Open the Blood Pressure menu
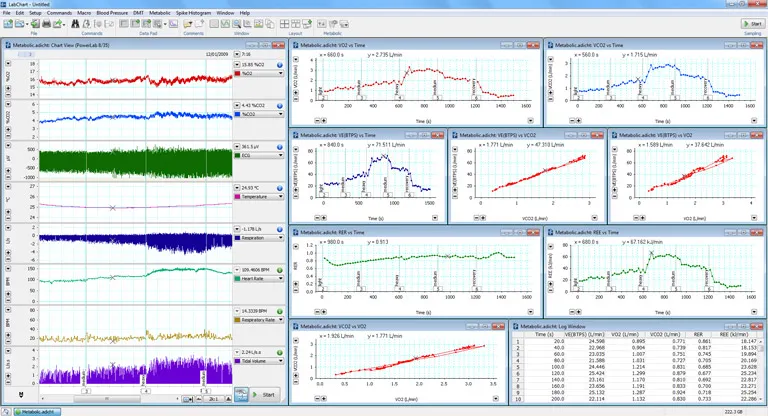 click(111, 12)
